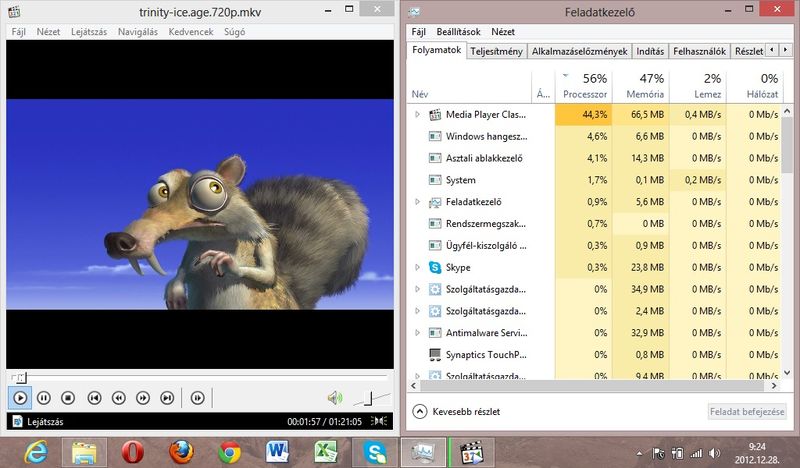Stop the video playback
Viewport: 800px width, 468px height.
pyautogui.click(x=68, y=398)
